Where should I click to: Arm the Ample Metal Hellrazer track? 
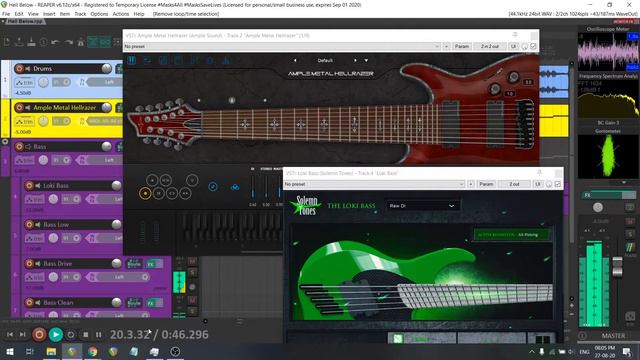[19, 107]
